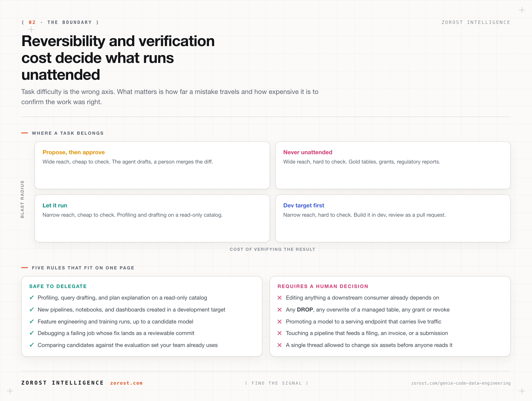Image resolution: width=532 pixels, height=401 pixels.
Task: Click the checkmark beside Profiling, query drafting
Action: (x=31, y=298)
